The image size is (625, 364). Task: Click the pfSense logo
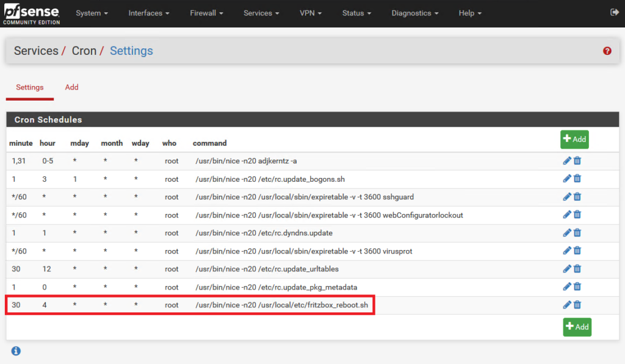click(32, 13)
